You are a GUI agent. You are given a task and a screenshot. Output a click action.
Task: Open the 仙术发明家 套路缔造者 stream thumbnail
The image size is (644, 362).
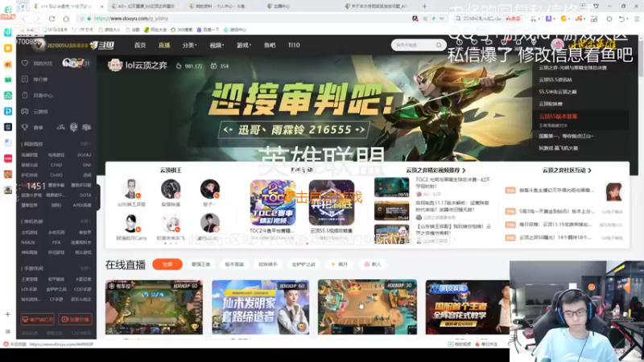pos(260,307)
